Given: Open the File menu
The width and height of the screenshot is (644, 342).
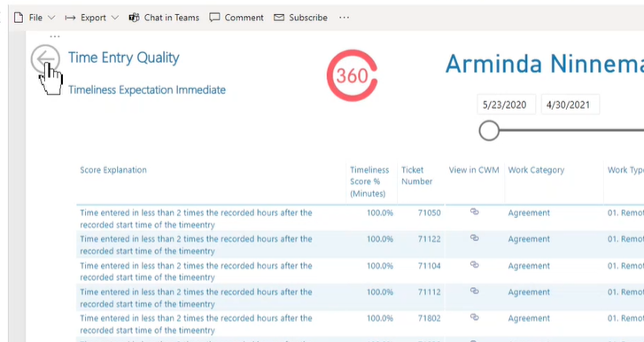Looking at the screenshot, I should (35, 18).
